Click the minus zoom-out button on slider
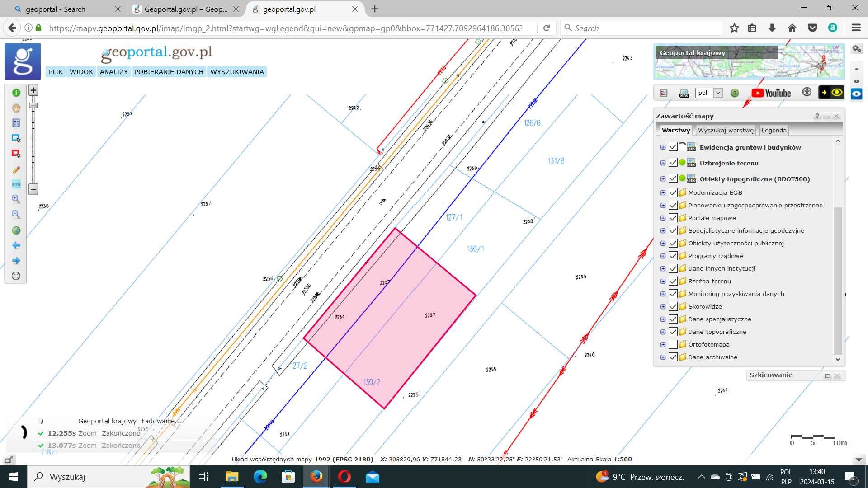Screen dimensions: 868x488 tap(33, 189)
